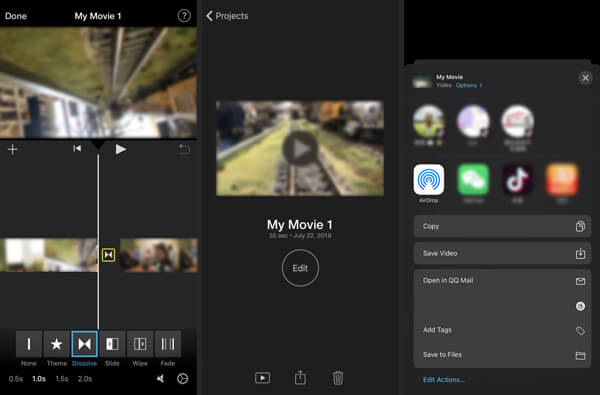This screenshot has width=600, height=395.
Task: Tap Copy in the share sheet
Action: coord(502,226)
